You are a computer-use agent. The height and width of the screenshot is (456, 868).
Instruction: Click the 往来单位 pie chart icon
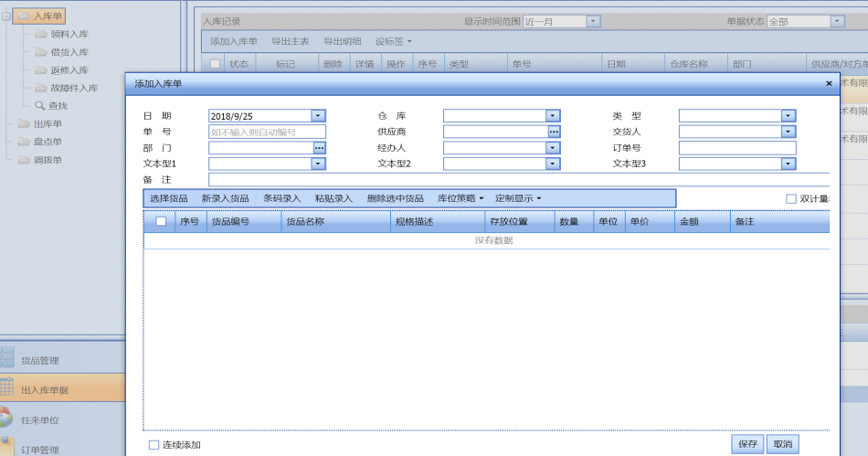(x=6, y=419)
